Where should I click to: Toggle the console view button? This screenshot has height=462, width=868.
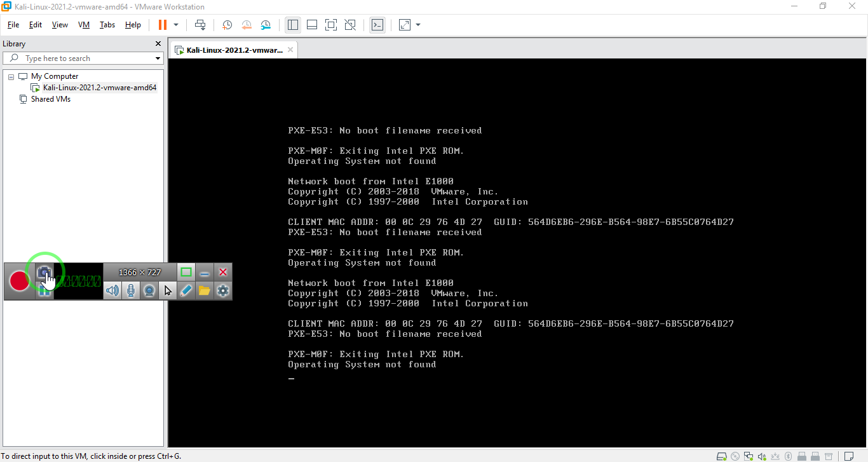point(377,25)
